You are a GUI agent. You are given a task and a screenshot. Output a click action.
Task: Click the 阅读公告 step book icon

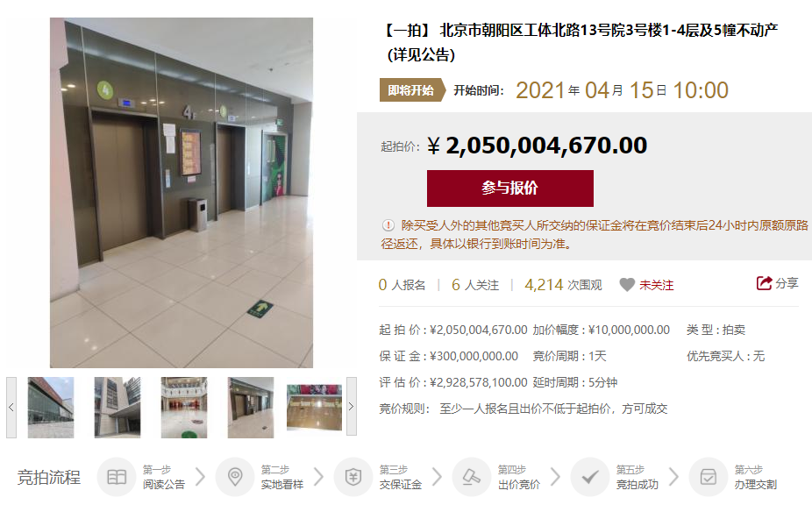tap(117, 477)
